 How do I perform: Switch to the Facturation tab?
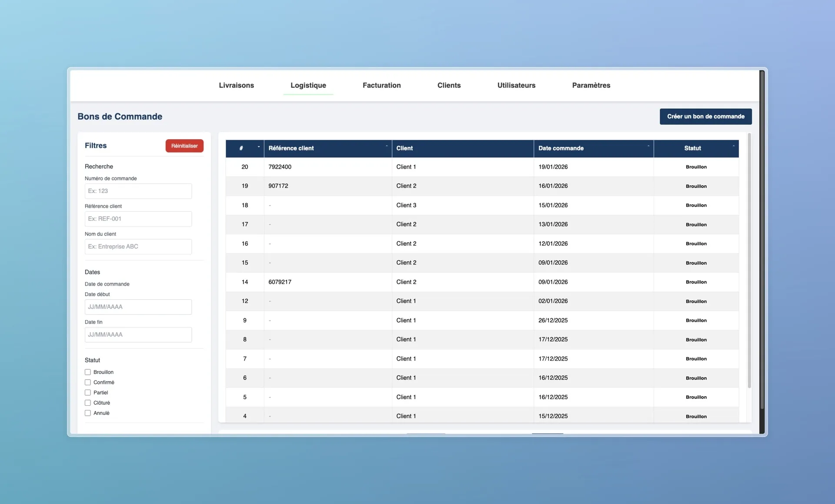coord(381,85)
